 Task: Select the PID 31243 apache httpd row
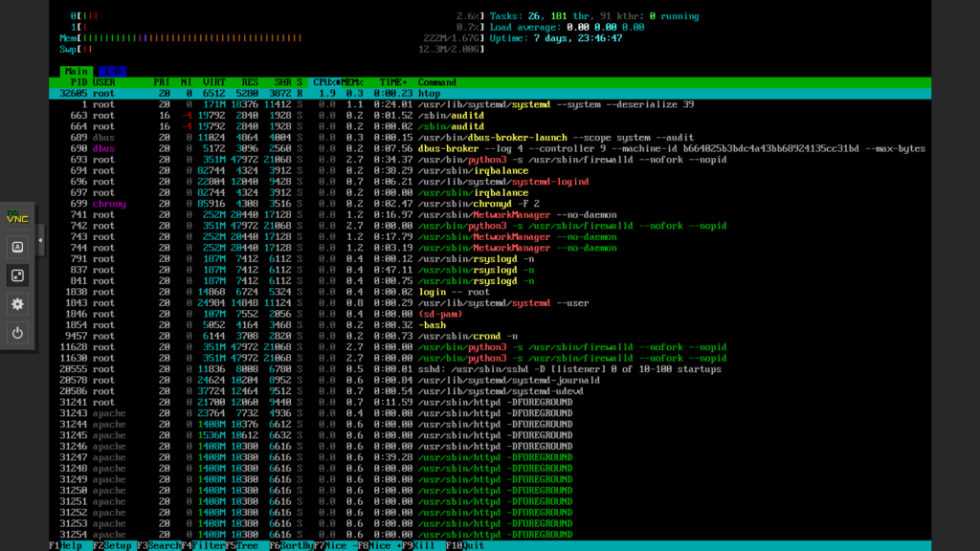(x=490, y=413)
